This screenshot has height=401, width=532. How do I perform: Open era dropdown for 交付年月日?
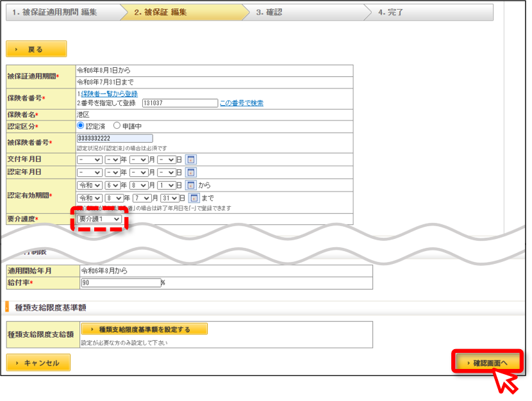tap(90, 160)
